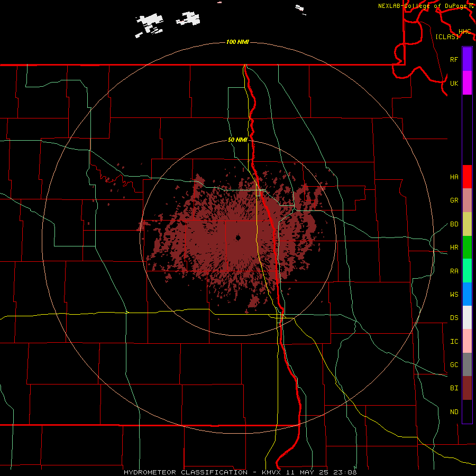The height and width of the screenshot is (476, 476).
Task: Click the HA red legend color swatch
Action: click(467, 177)
